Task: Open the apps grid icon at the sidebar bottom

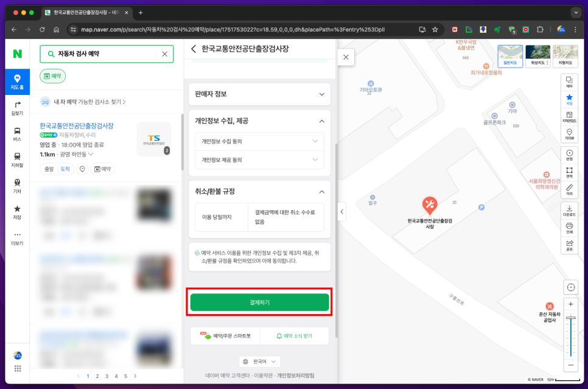Action: click(17, 368)
